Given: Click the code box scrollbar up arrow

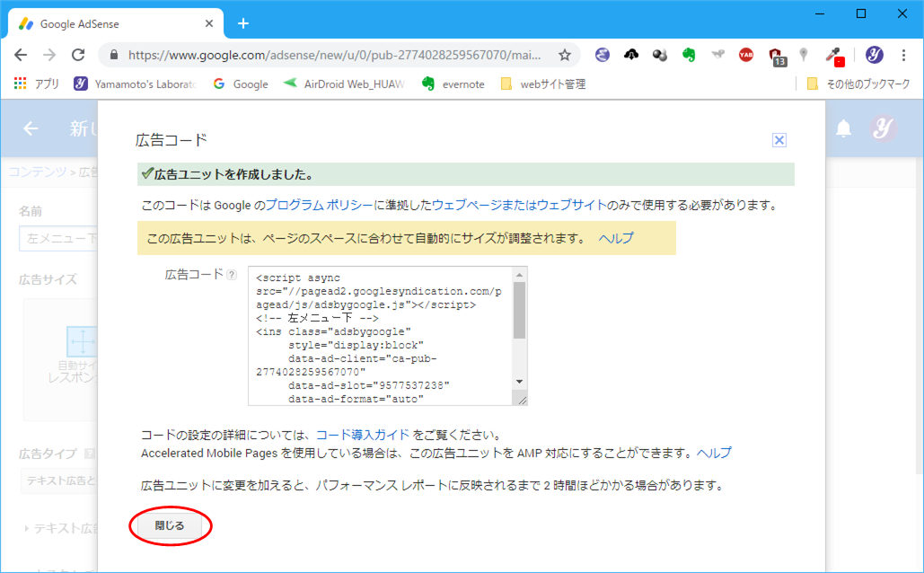Looking at the screenshot, I should (x=519, y=275).
